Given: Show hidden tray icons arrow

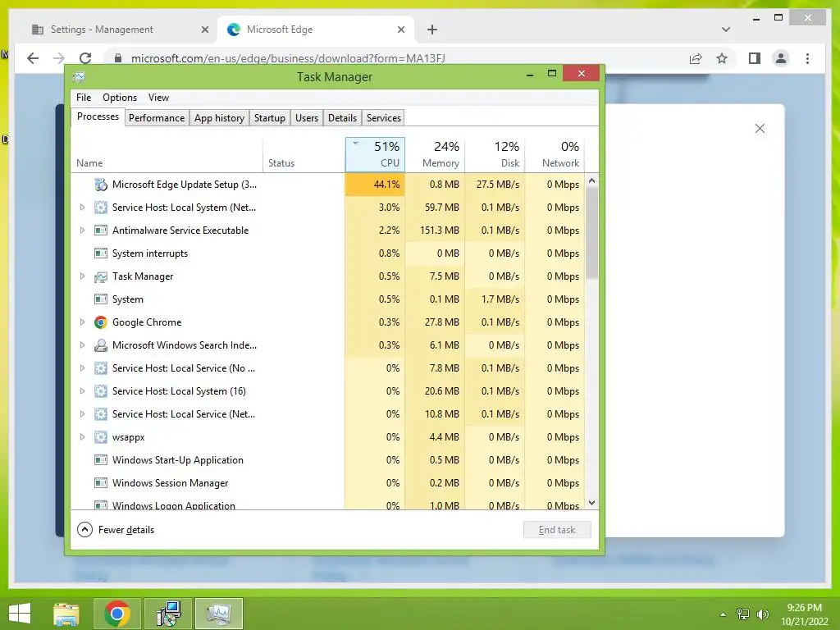Looking at the screenshot, I should [724, 614].
